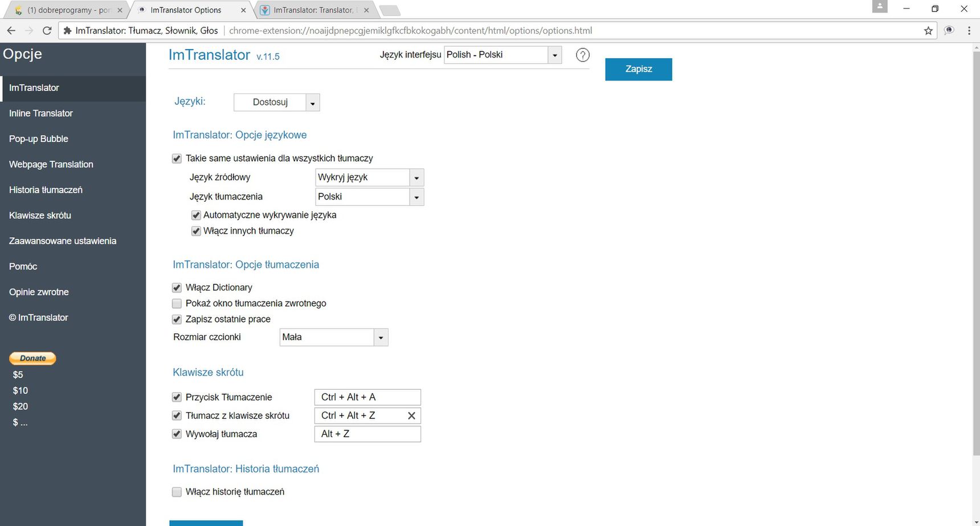Reload the page with the refresh icon

point(47,31)
